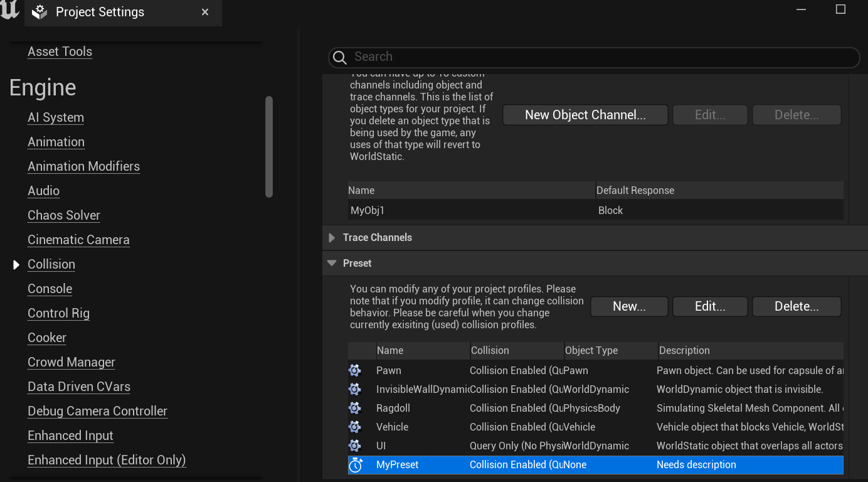
Task: Click Edit button for object channels
Action: pyautogui.click(x=710, y=115)
